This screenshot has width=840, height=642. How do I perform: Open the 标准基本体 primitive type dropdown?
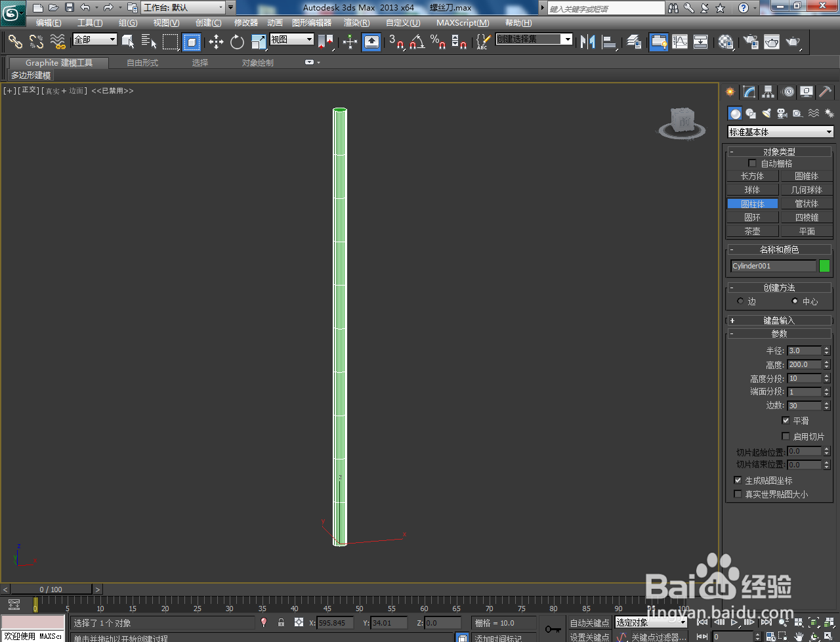tap(780, 132)
